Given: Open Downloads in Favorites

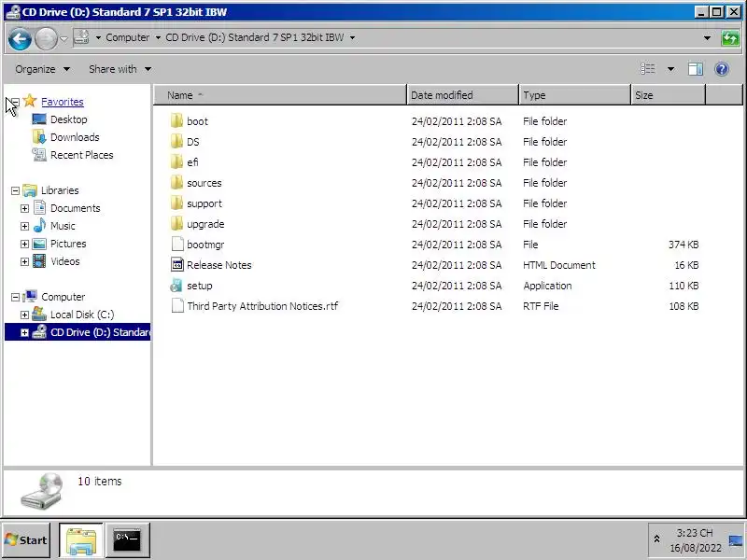Looking at the screenshot, I should (x=75, y=137).
